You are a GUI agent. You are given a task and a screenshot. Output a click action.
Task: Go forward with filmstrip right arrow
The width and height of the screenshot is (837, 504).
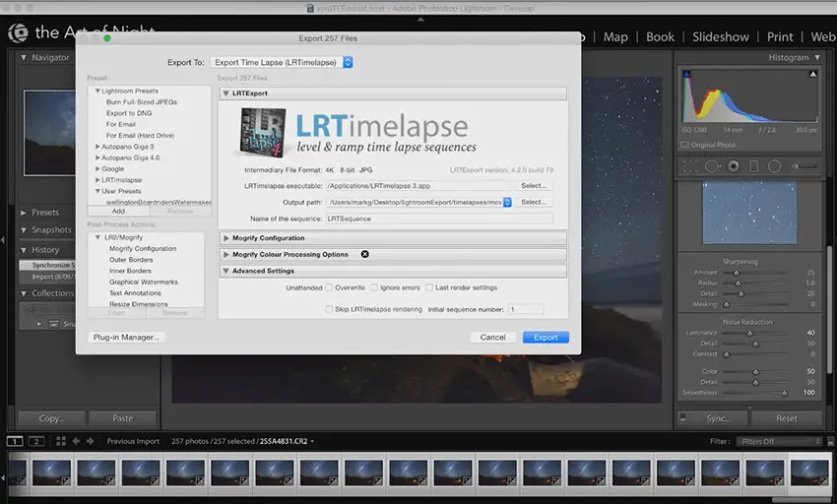click(x=91, y=441)
